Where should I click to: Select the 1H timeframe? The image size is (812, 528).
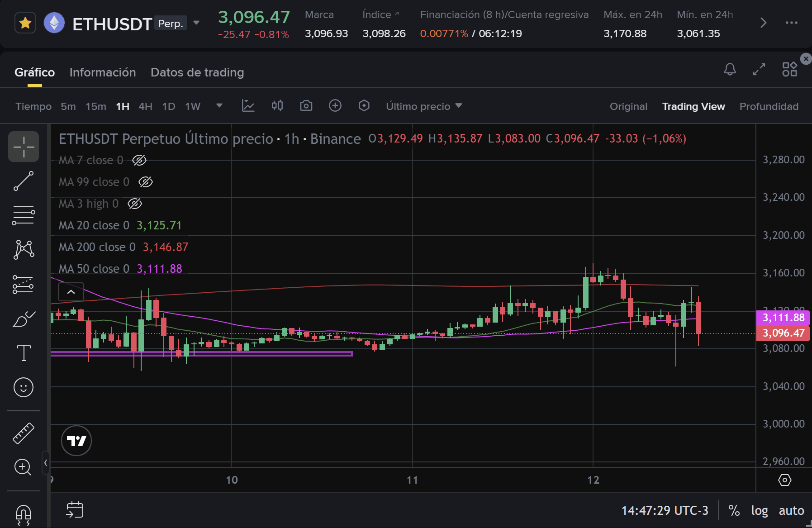point(123,106)
